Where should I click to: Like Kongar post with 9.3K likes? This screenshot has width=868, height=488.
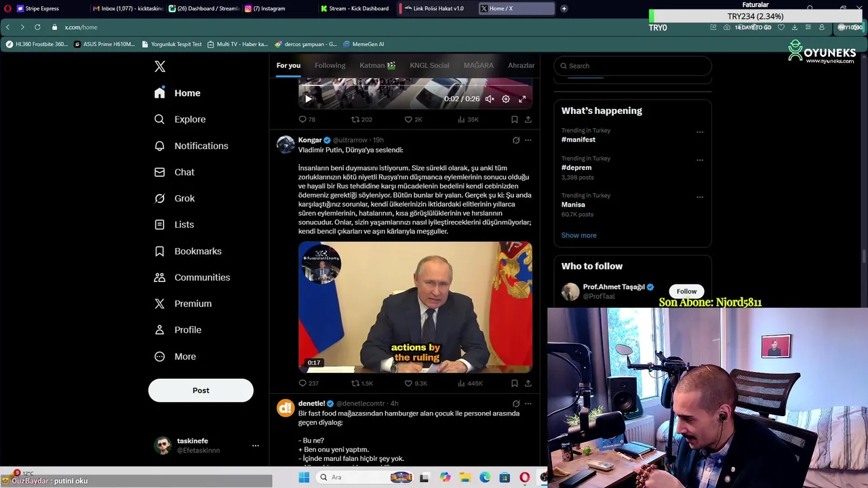click(x=415, y=383)
